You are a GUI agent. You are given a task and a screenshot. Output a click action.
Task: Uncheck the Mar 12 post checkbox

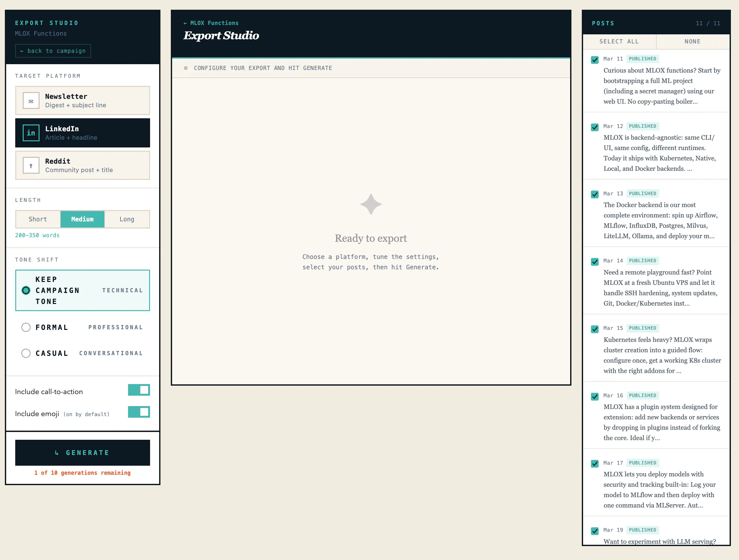click(595, 127)
